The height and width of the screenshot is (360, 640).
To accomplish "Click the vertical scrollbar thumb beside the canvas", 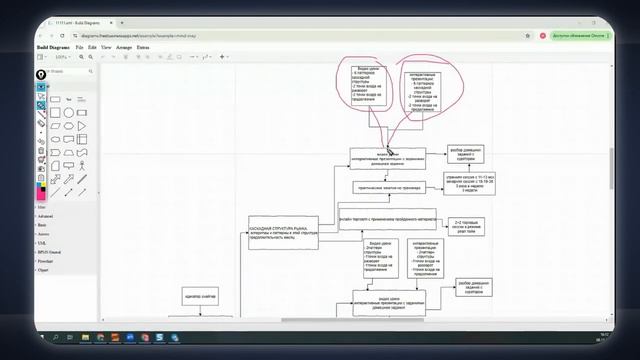I will (x=611, y=169).
